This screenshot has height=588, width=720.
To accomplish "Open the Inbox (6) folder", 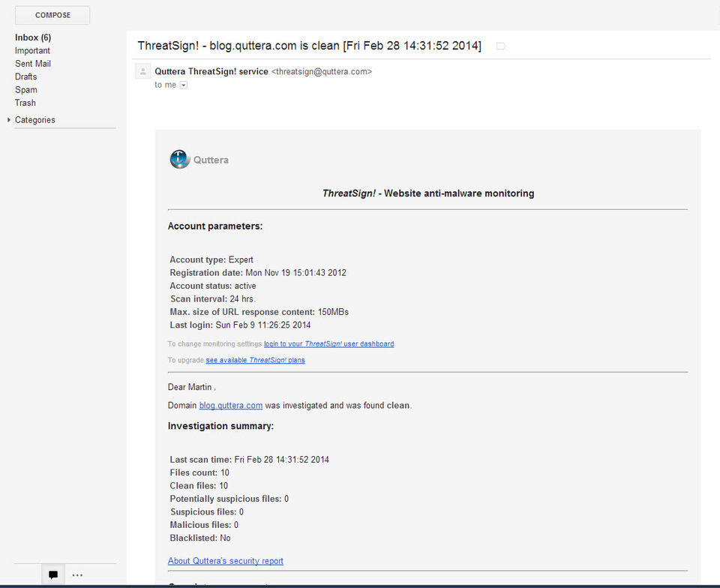I will click(32, 37).
